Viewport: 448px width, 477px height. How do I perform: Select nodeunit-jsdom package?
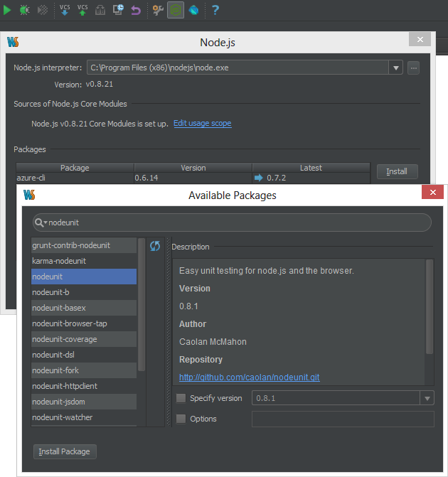pos(84,402)
